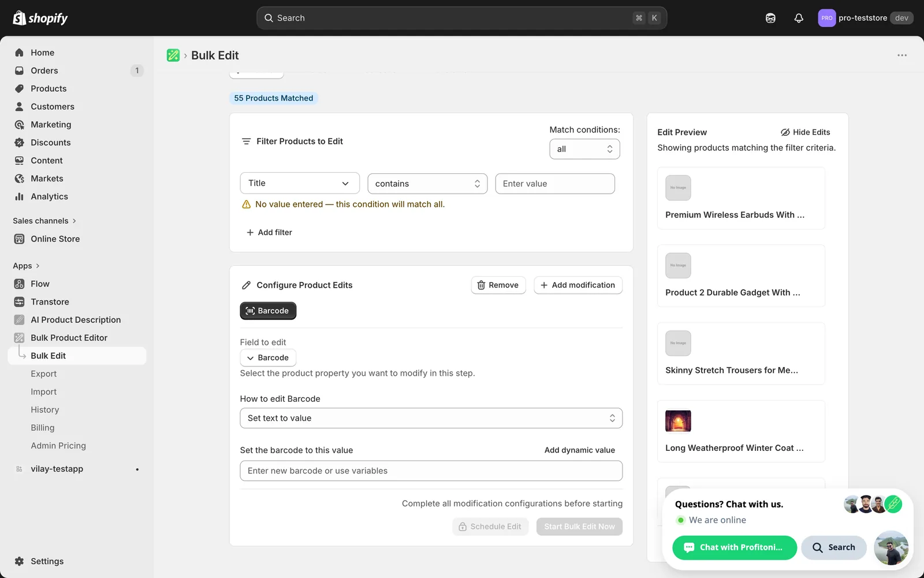Open the three-dot more actions menu

point(902,55)
